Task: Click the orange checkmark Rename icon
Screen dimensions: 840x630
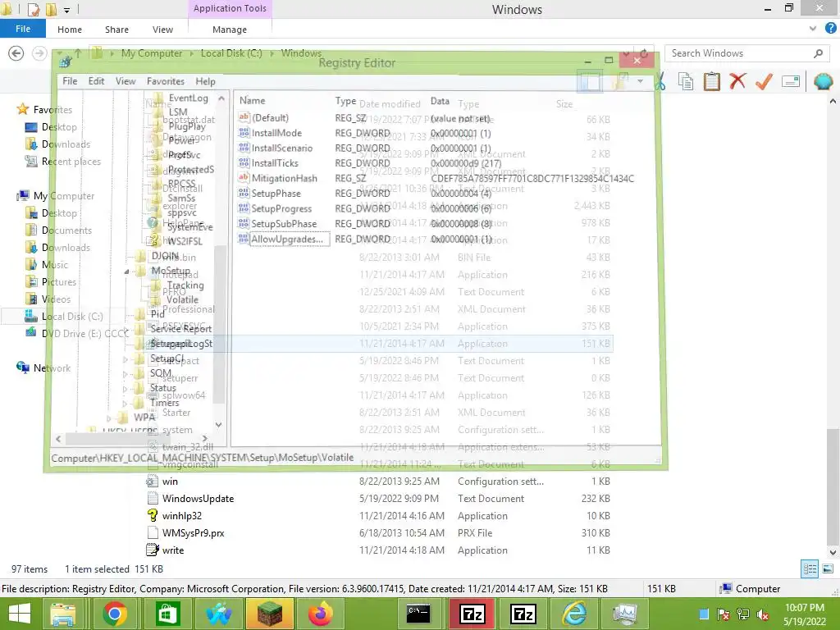Action: 764,81
